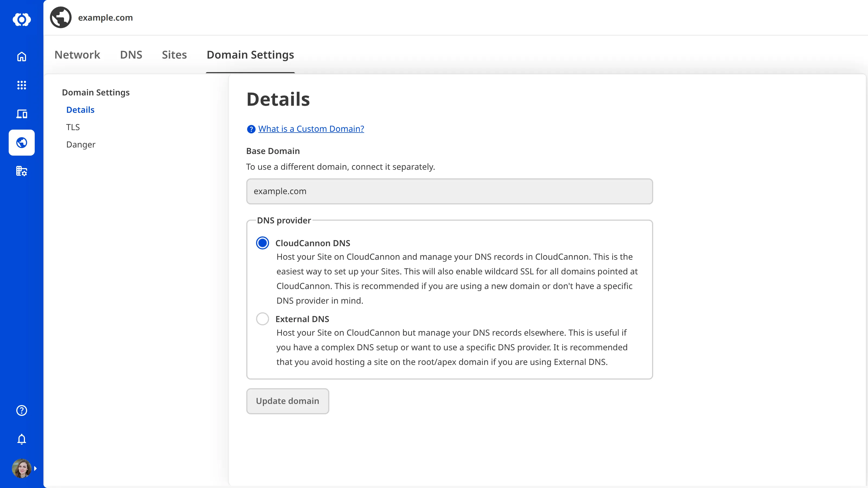Click the Base Domain input field
This screenshot has height=488, width=868.
(449, 191)
